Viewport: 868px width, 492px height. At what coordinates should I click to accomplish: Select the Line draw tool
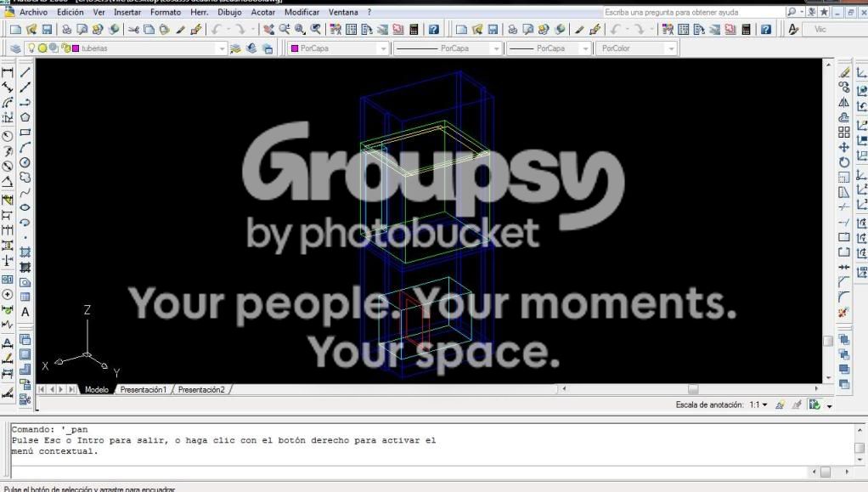(x=25, y=72)
